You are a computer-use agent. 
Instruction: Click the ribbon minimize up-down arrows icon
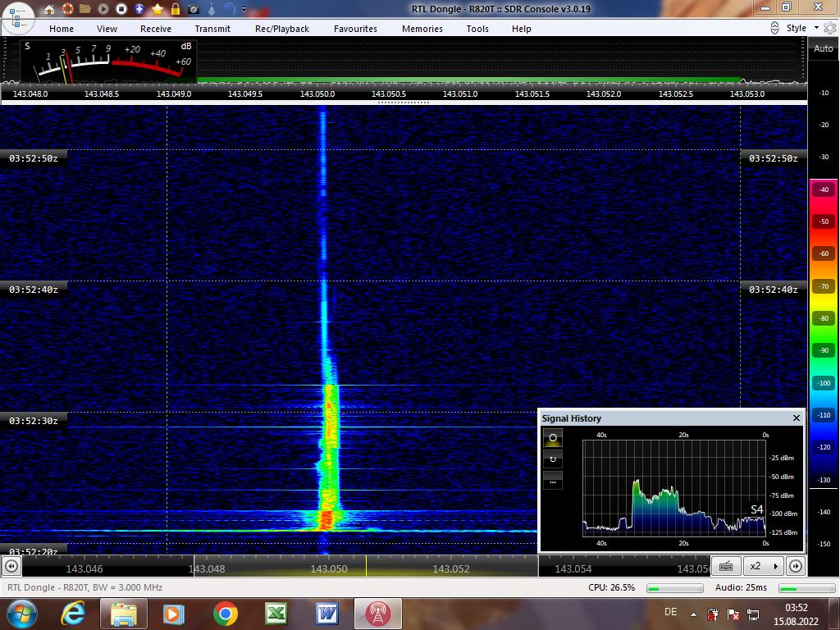coord(774,29)
